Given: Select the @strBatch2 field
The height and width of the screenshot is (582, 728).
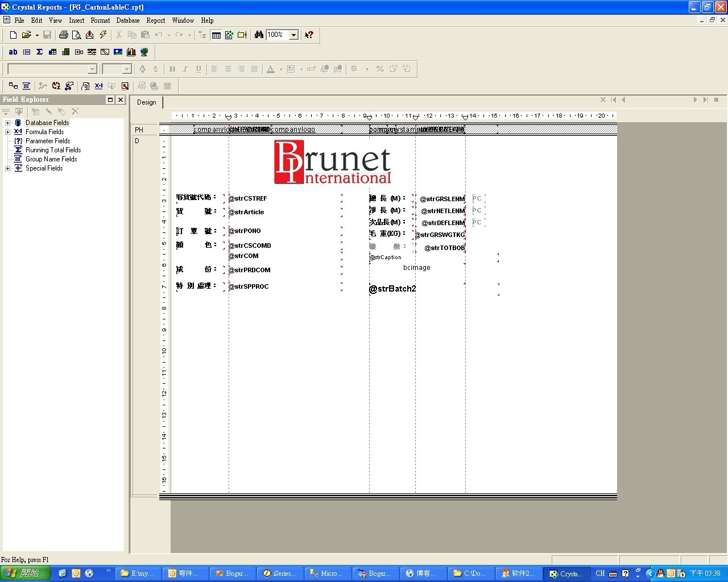Looking at the screenshot, I should tap(433, 289).
